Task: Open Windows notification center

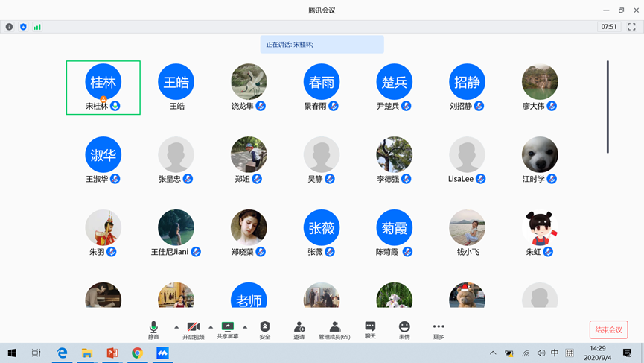Action: pyautogui.click(x=627, y=353)
